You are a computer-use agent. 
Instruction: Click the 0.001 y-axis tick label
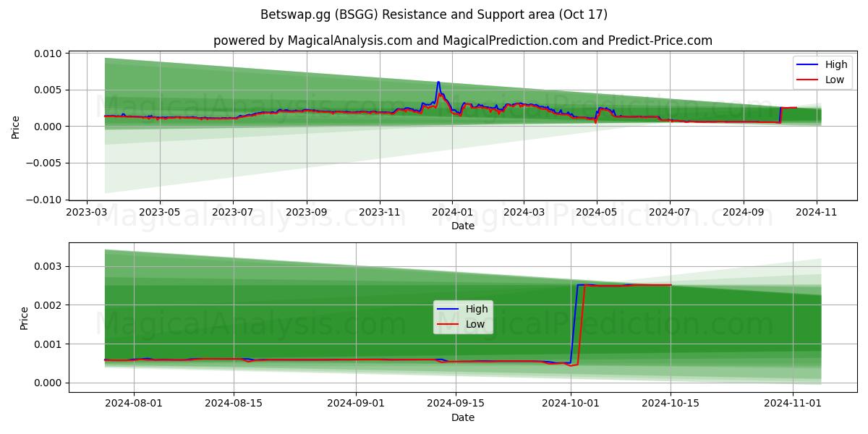(x=49, y=344)
